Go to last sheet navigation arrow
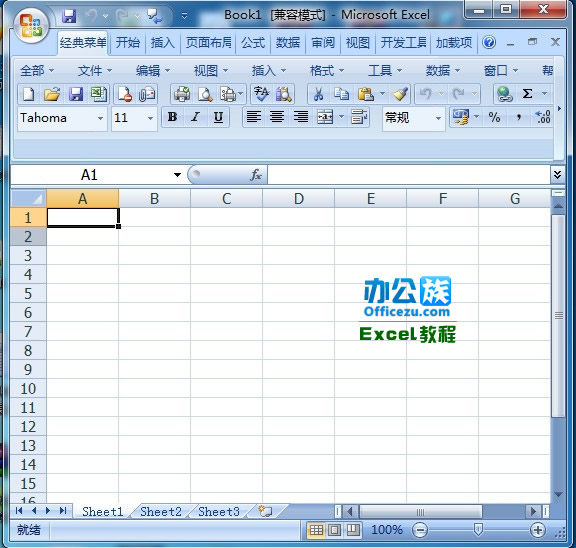This screenshot has height=548, width=576. tap(63, 511)
